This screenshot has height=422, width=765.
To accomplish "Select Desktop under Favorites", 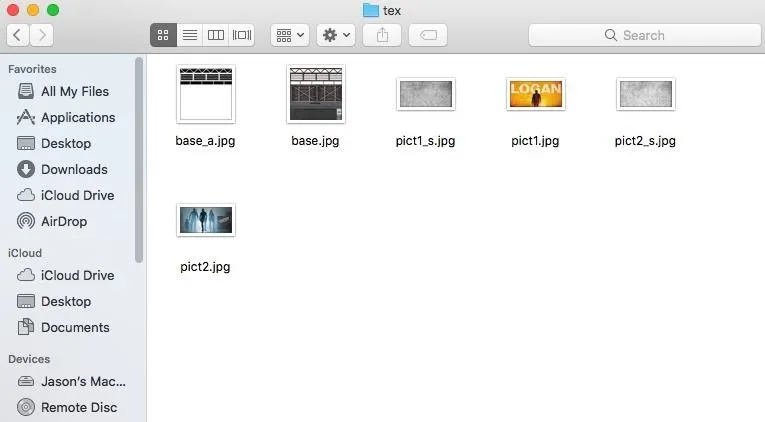I will 67,143.
